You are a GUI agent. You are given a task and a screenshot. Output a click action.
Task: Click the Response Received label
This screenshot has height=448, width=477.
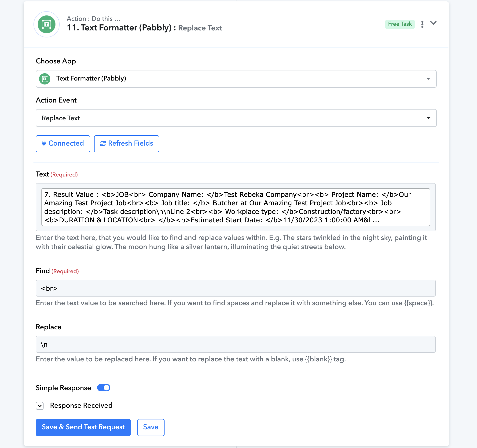[81, 405]
